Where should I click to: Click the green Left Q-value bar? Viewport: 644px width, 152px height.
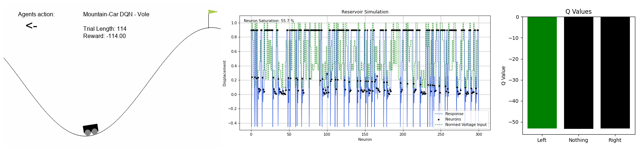[x=542, y=73]
